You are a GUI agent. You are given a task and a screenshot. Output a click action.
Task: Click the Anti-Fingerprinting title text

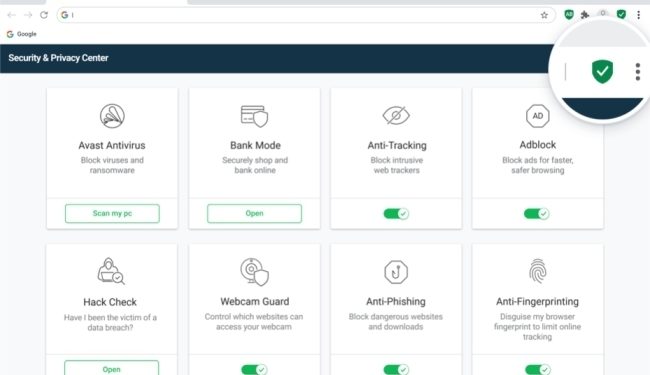coord(537,301)
